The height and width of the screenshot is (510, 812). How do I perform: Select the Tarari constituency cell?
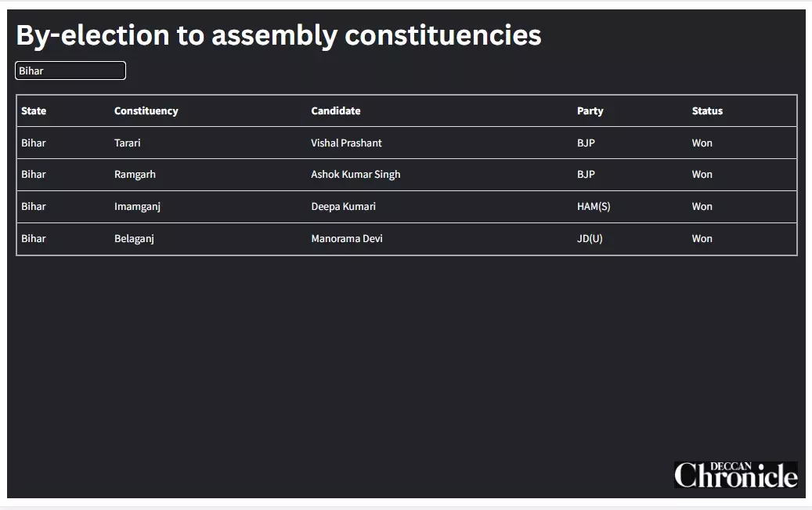click(x=128, y=143)
